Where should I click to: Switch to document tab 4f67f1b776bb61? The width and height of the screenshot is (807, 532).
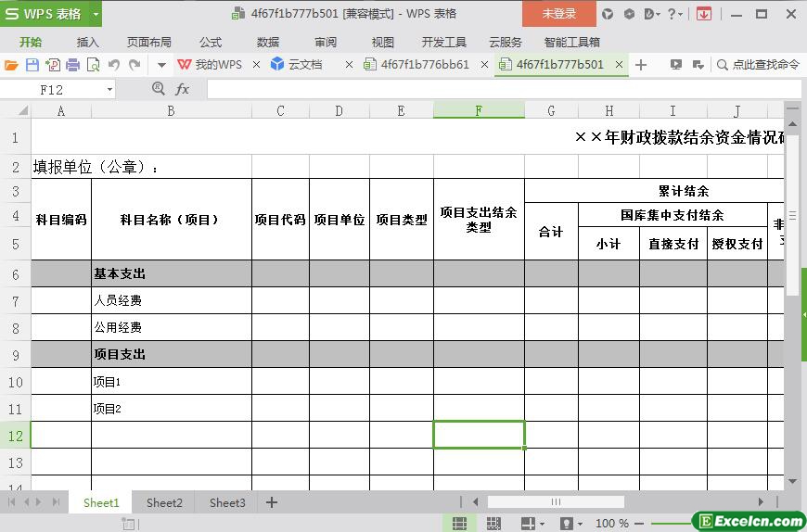point(416,65)
